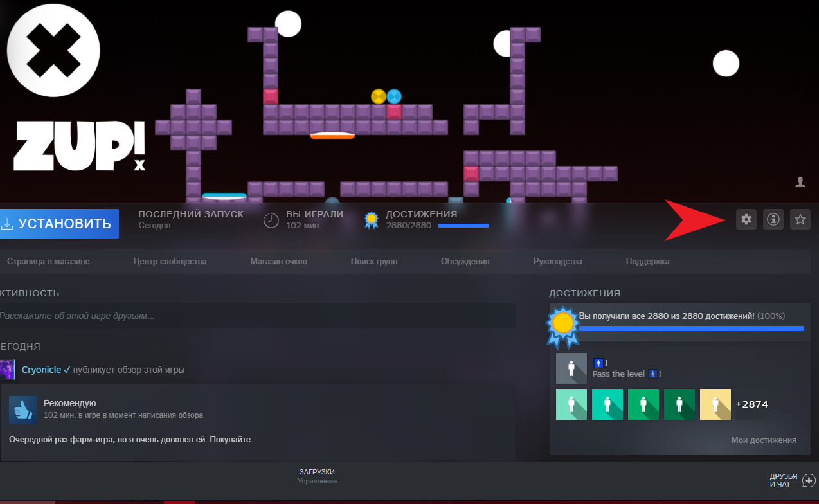Click the Pass the level achievement text
Screen dimensions: 819x504
click(627, 374)
